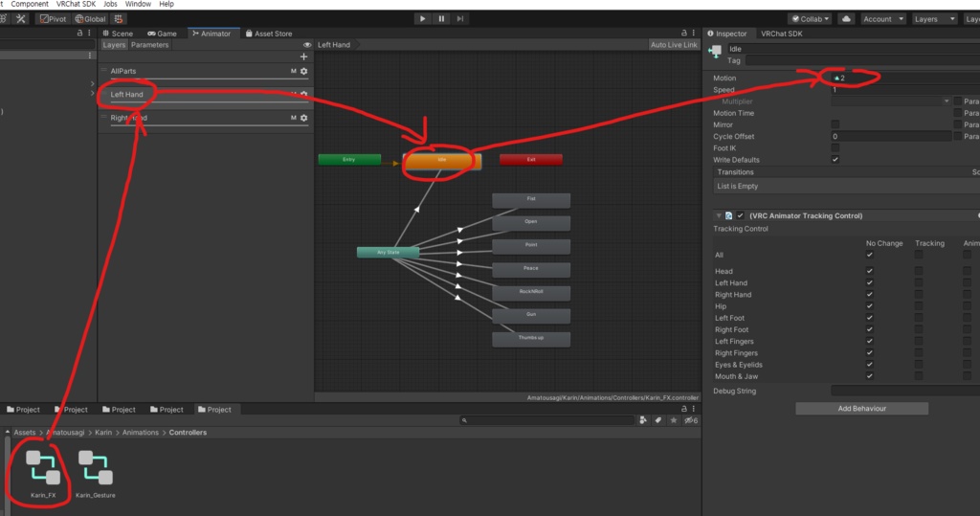Navigate to Animations folder in breadcrumb
980x516 pixels.
141,432
